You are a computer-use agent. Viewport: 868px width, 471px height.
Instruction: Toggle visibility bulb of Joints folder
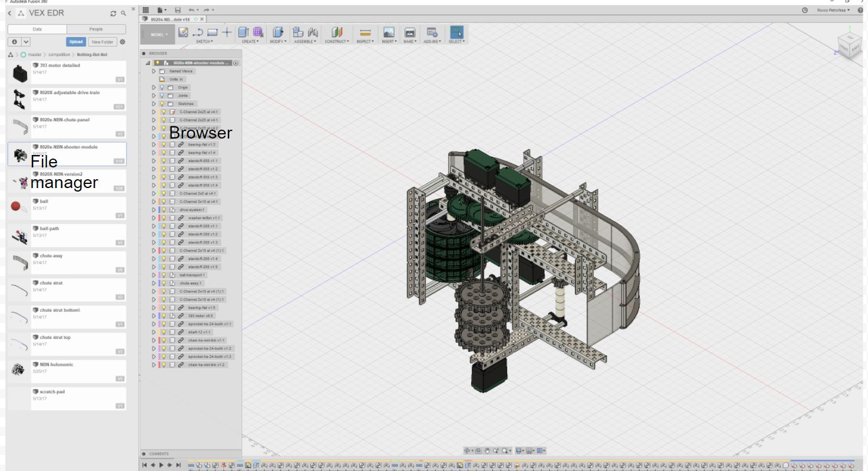pos(162,95)
